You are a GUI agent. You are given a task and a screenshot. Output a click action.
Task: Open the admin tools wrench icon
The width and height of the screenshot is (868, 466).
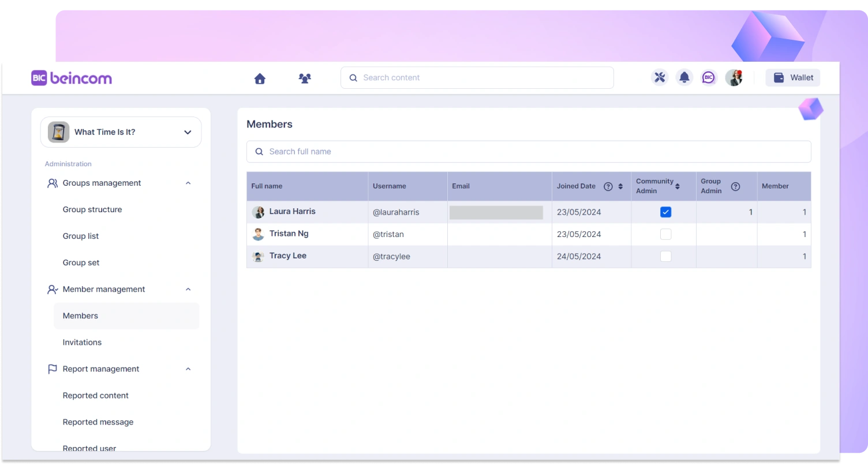(x=660, y=77)
